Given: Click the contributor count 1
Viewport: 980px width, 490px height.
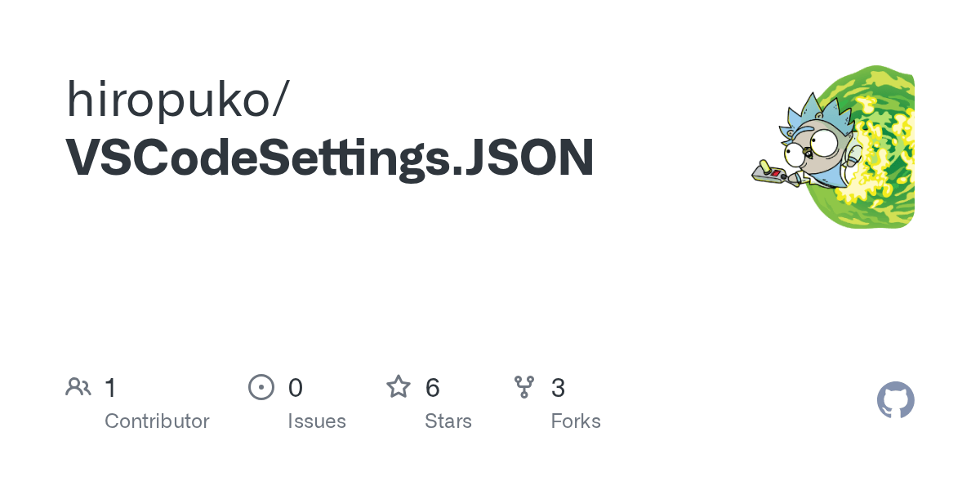Looking at the screenshot, I should pos(111,388).
